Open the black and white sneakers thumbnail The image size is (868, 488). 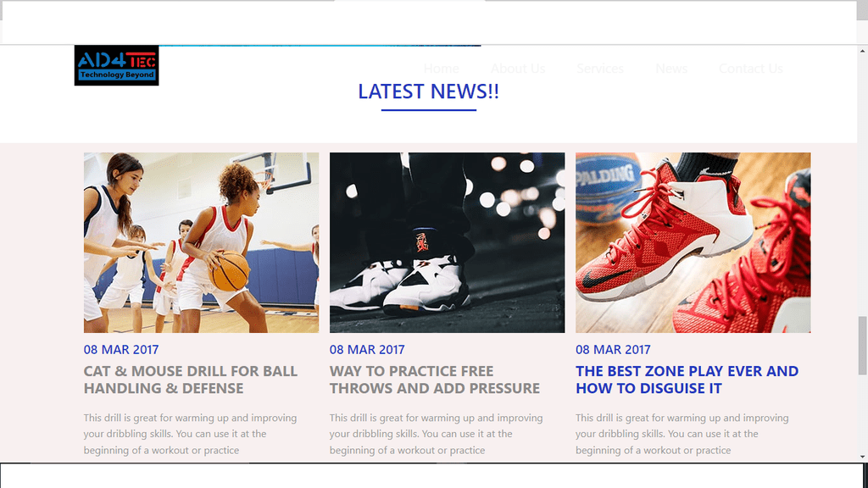(448, 242)
